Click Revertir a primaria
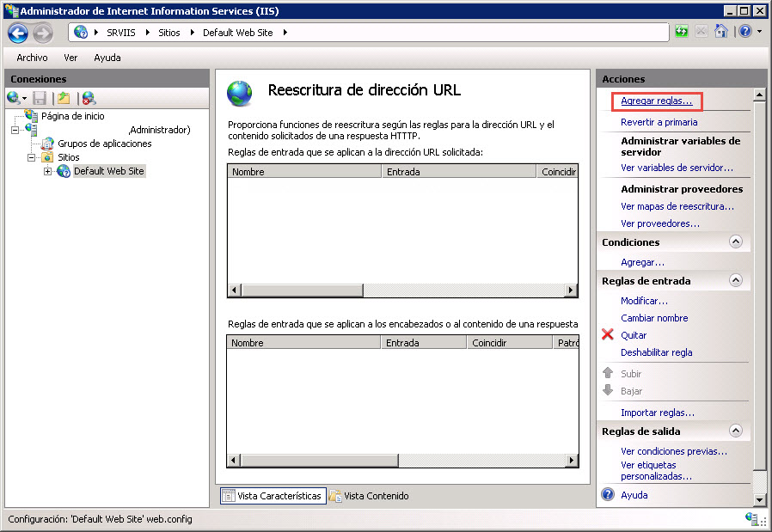 click(x=659, y=122)
